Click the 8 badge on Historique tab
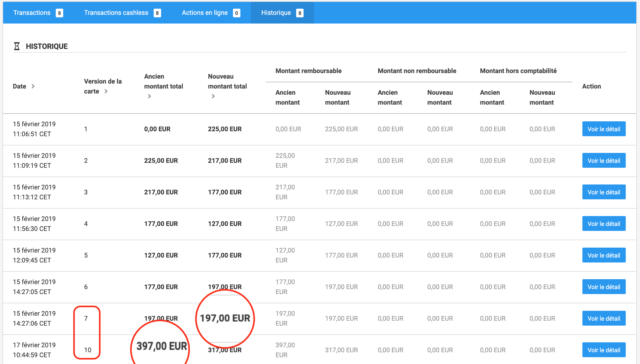This screenshot has width=640, height=364. coord(300,13)
